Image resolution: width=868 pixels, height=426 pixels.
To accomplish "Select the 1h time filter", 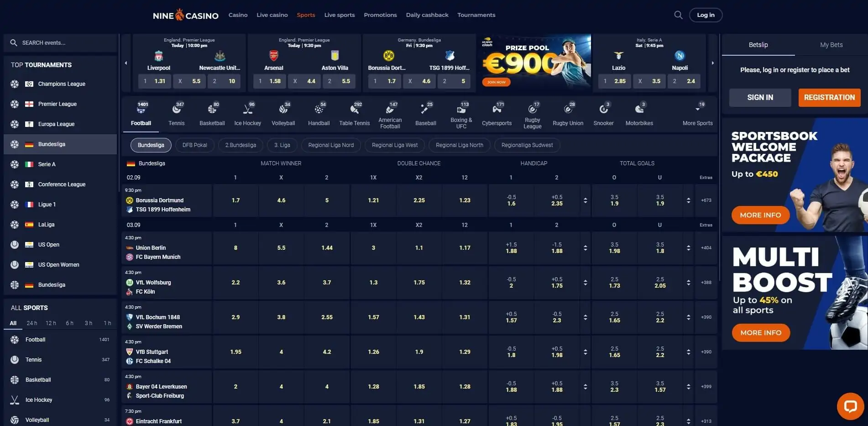I will tap(107, 323).
